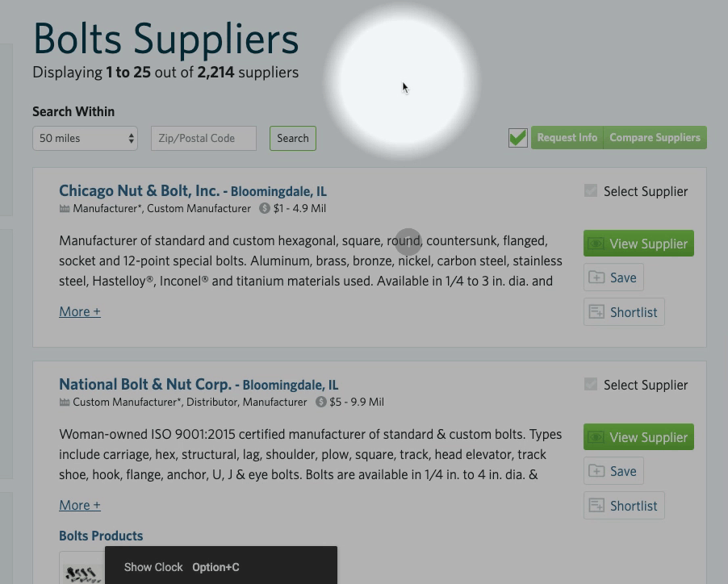Click the Compare Suppliers button
728x584 pixels.
click(655, 138)
